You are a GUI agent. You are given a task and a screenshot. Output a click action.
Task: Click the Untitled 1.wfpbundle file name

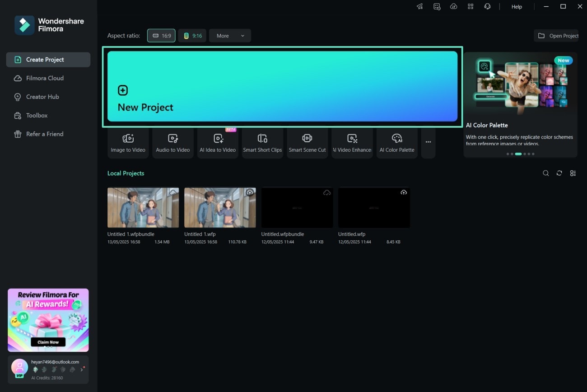point(131,234)
